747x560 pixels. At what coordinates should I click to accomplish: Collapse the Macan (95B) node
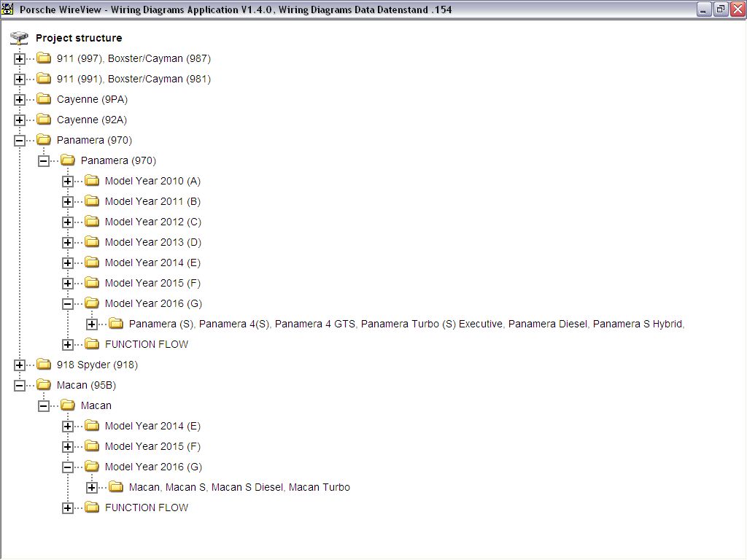coord(20,386)
